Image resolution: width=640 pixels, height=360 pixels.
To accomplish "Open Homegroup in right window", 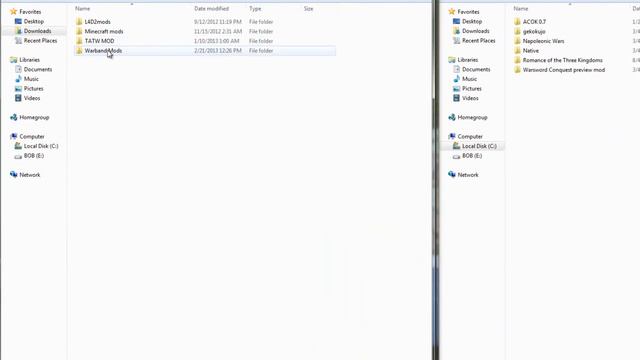I will pos(473,117).
